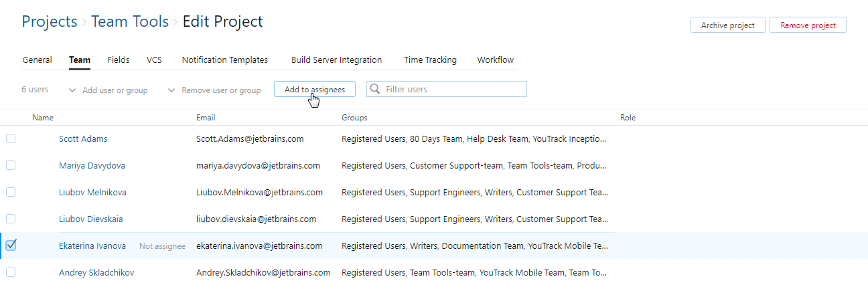Select the Andrey Skladchikov row checkbox
868x303 pixels.
click(x=11, y=272)
